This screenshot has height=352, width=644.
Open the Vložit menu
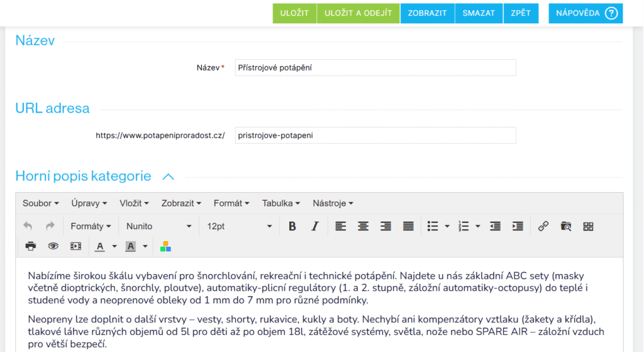pyautogui.click(x=134, y=203)
